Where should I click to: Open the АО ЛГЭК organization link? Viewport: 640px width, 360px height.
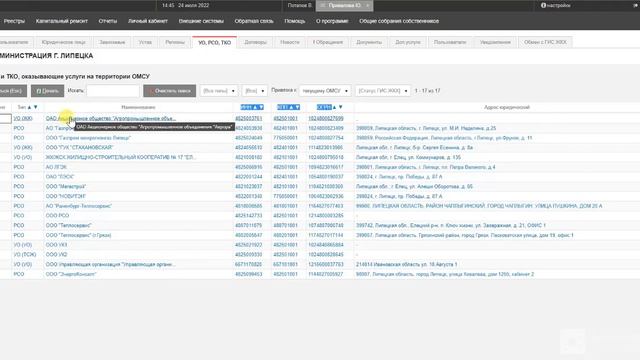coord(56,167)
